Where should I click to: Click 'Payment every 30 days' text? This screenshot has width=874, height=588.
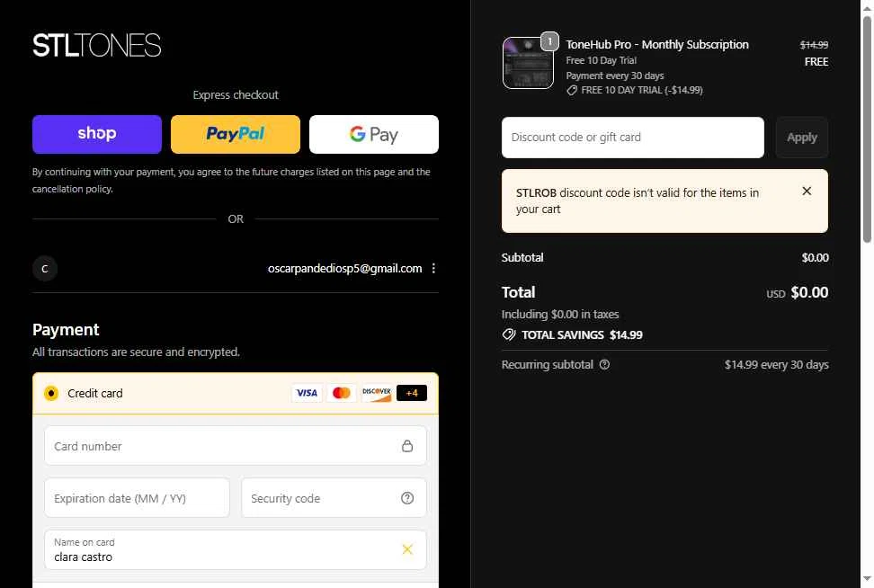[x=615, y=76]
